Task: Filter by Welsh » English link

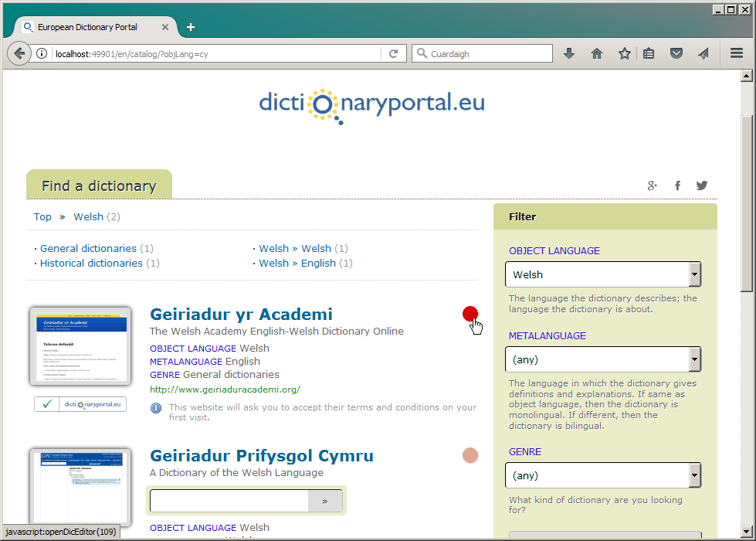Action: (297, 263)
